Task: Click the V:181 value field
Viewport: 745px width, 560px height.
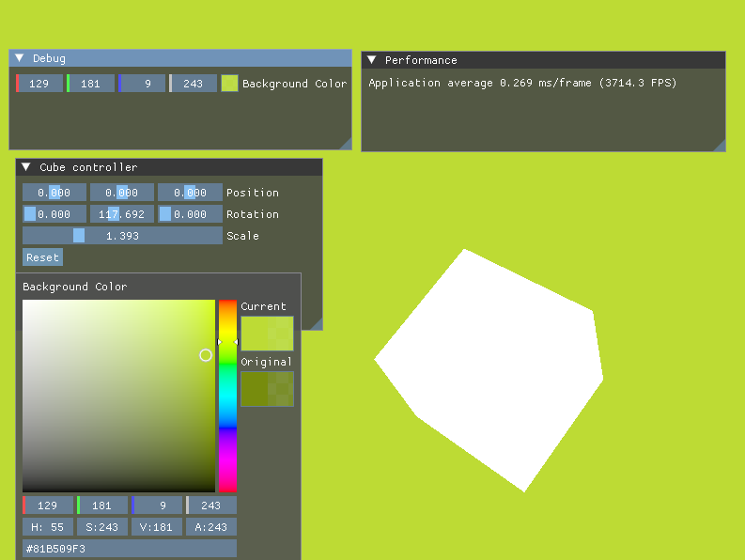Action: [157, 527]
